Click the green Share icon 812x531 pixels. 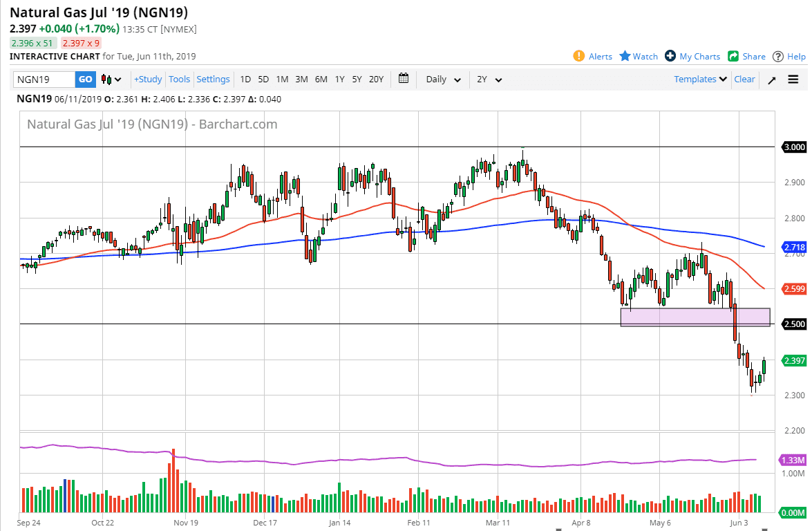click(733, 56)
